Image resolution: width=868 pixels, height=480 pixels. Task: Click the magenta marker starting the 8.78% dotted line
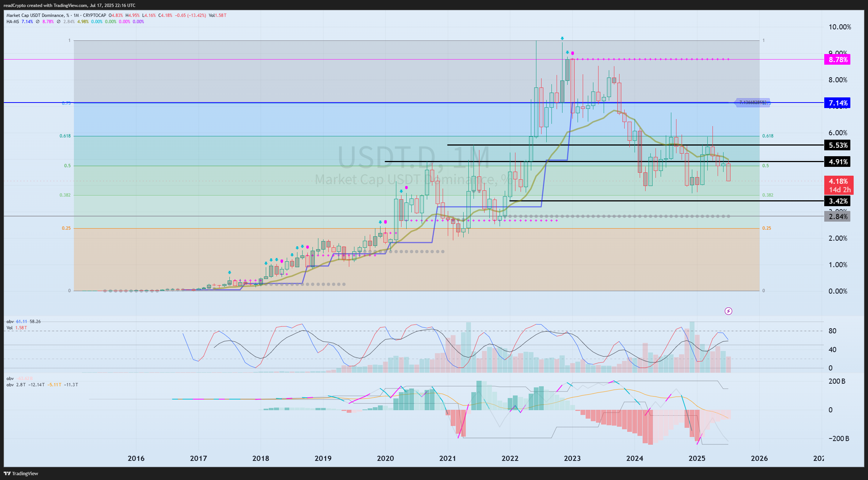pyautogui.click(x=572, y=53)
